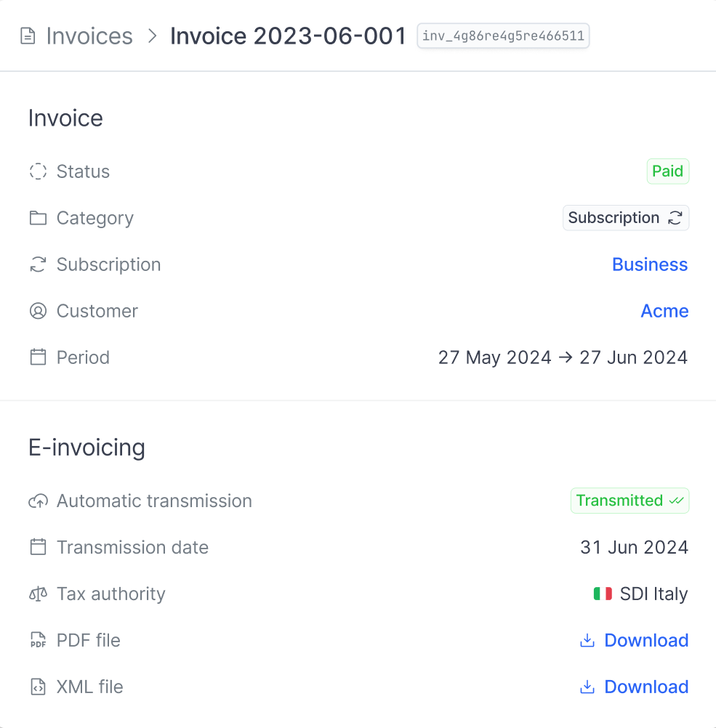Viewport: 716px width, 728px height.
Task: Click the invoices document icon in breadcrumb
Action: coord(28,36)
